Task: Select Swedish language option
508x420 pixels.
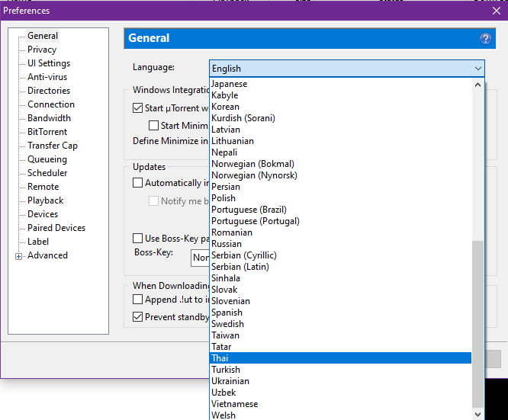Action: point(340,324)
